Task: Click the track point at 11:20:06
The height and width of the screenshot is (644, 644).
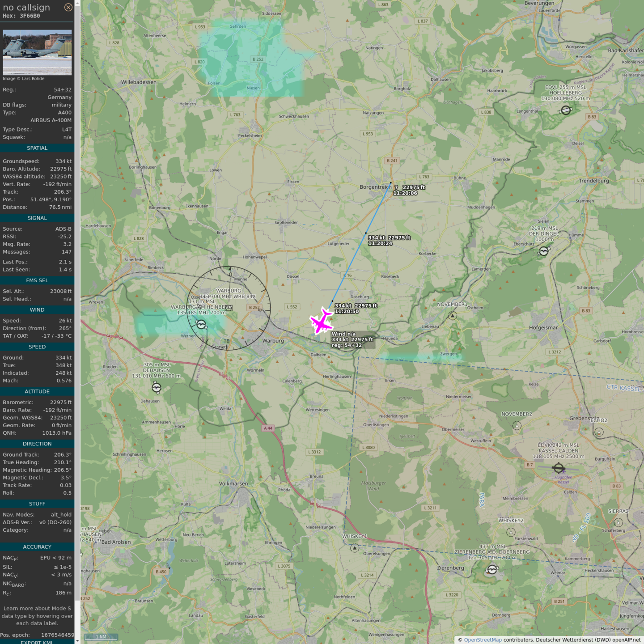Action: click(390, 182)
